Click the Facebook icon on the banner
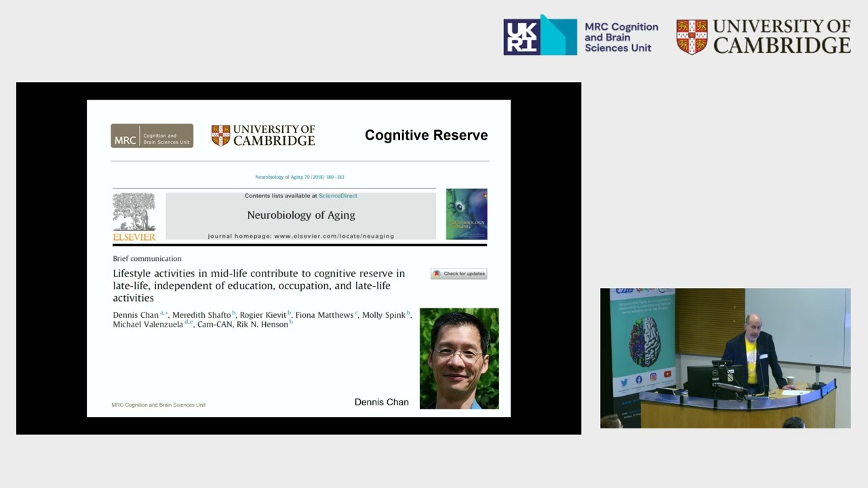This screenshot has height=488, width=868. point(639,380)
